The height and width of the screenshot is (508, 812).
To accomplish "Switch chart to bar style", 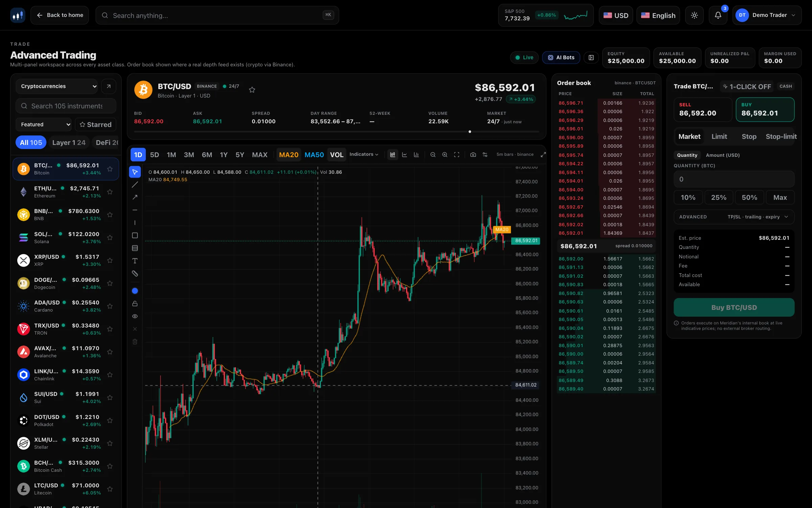I will pos(416,154).
